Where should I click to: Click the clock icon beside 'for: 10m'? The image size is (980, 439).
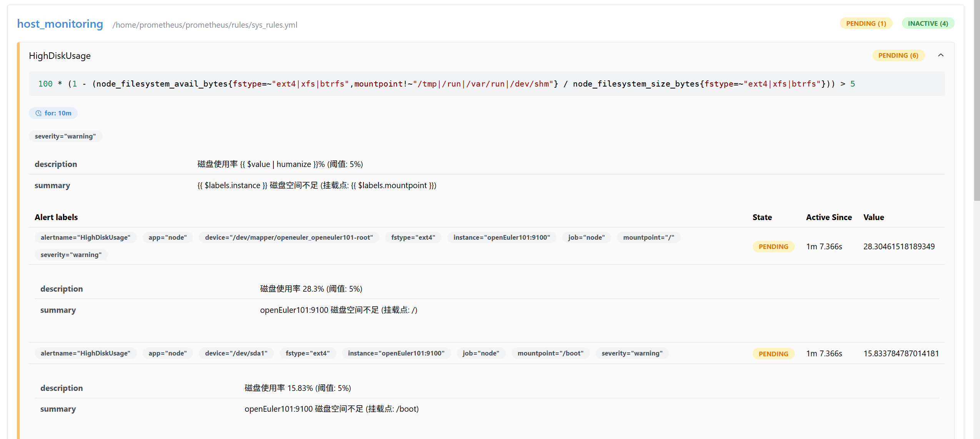tap(38, 113)
